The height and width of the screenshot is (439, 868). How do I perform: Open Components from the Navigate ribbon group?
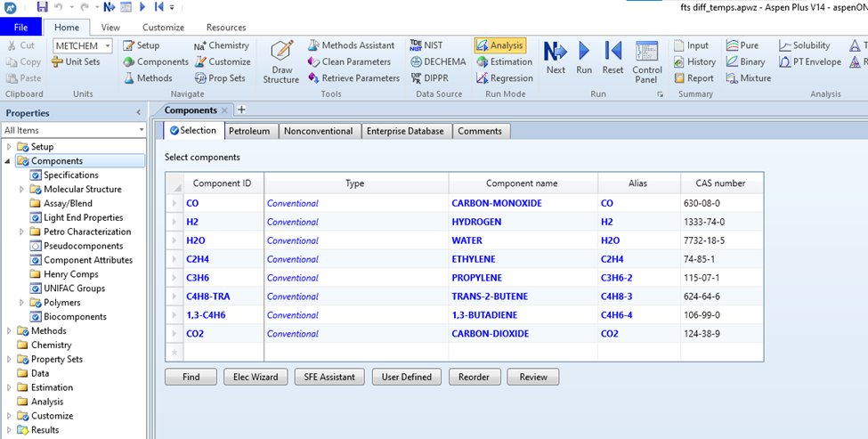click(156, 61)
